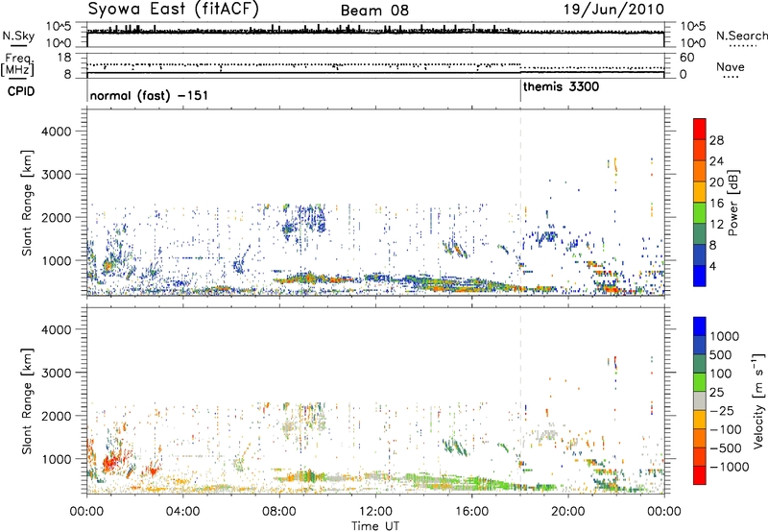Click the 'Power [dB]' colorbar label
The width and height of the screenshot is (768, 532).
coord(733,203)
